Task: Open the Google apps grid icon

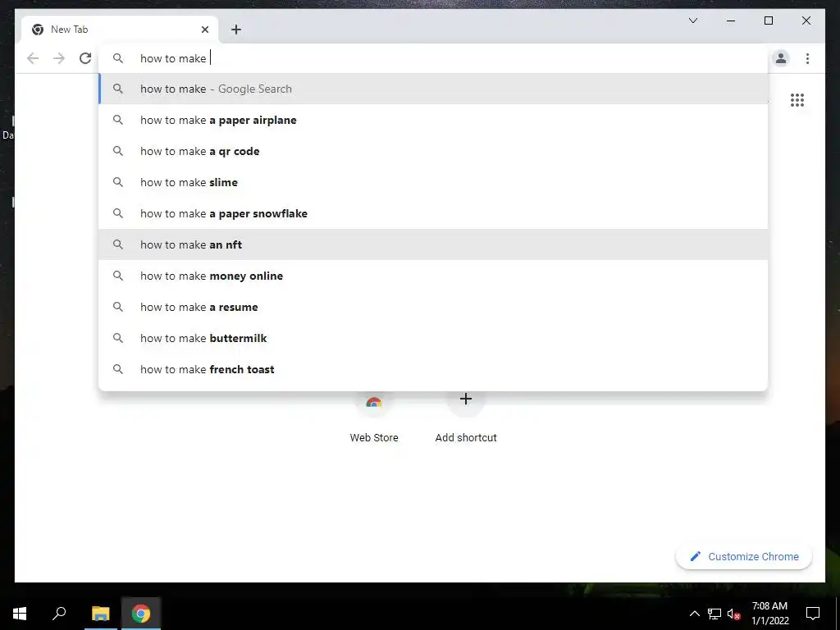Action: pyautogui.click(x=797, y=100)
